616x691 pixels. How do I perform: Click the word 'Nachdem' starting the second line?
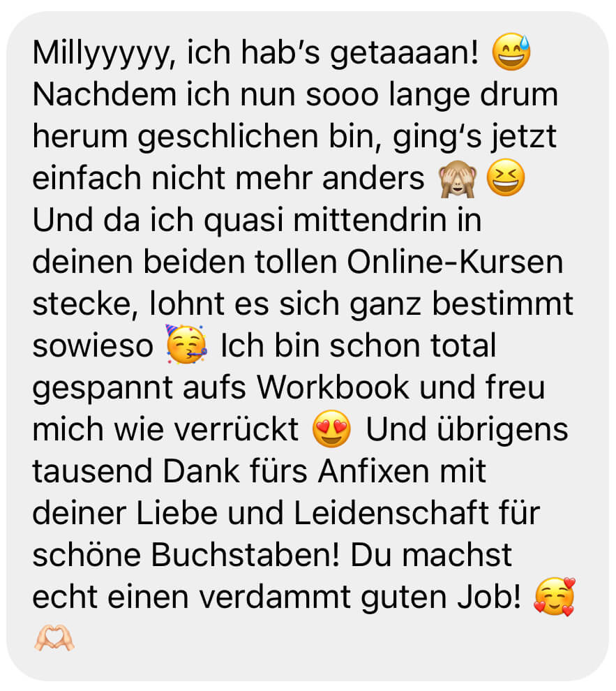[x=105, y=95]
